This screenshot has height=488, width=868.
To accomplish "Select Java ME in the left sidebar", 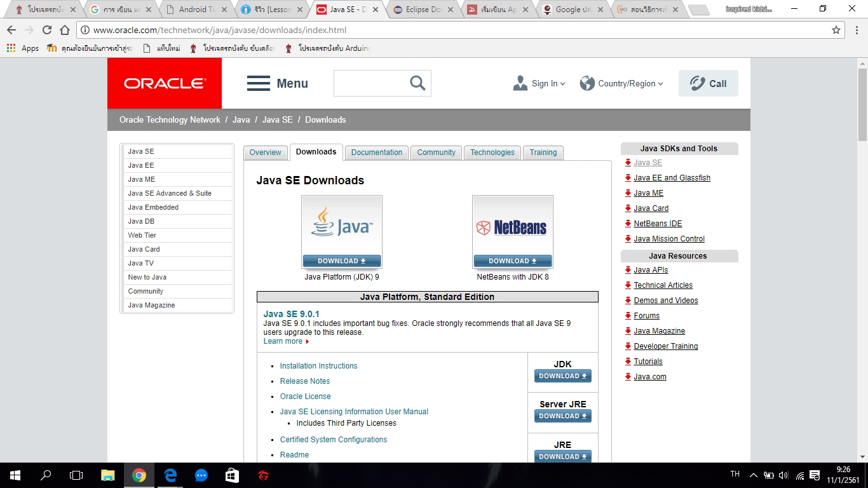I will point(177,179).
